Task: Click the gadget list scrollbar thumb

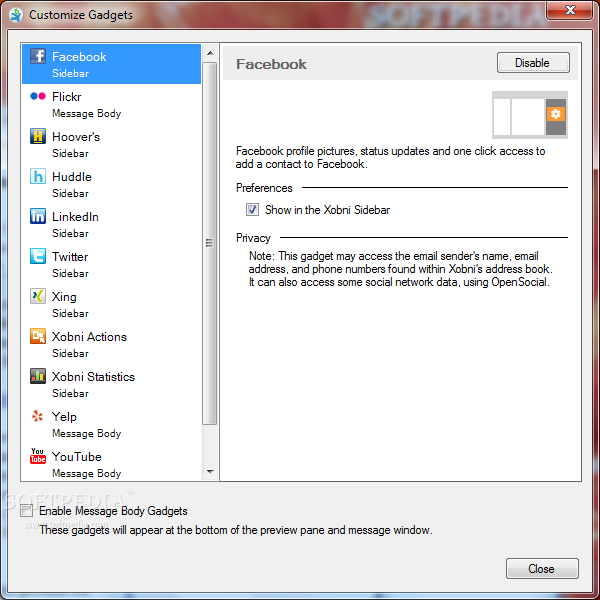Action: coord(209,243)
